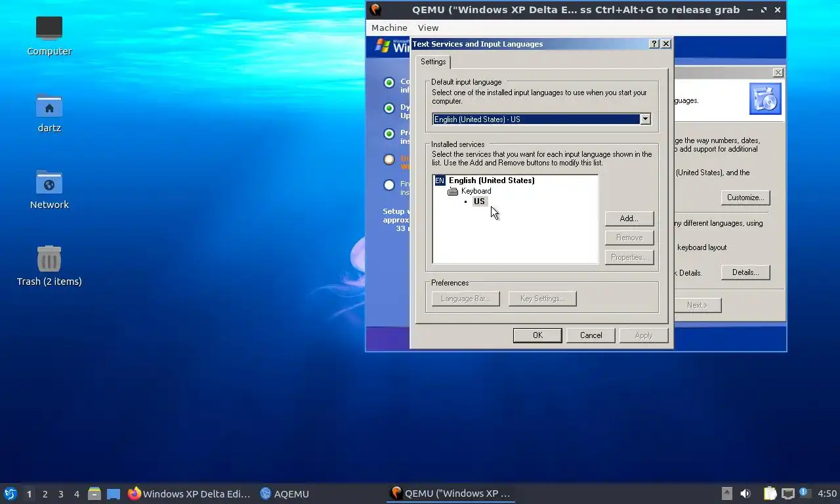
Task: Click the third green setup step indicator
Action: point(389,134)
